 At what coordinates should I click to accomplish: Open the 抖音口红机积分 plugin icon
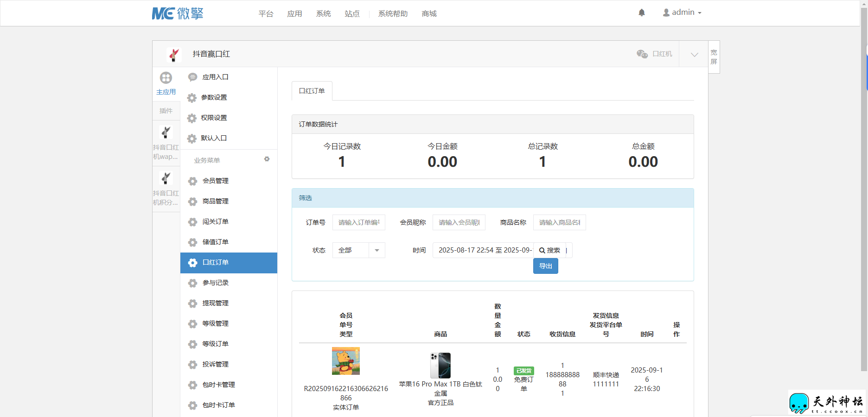(166, 178)
